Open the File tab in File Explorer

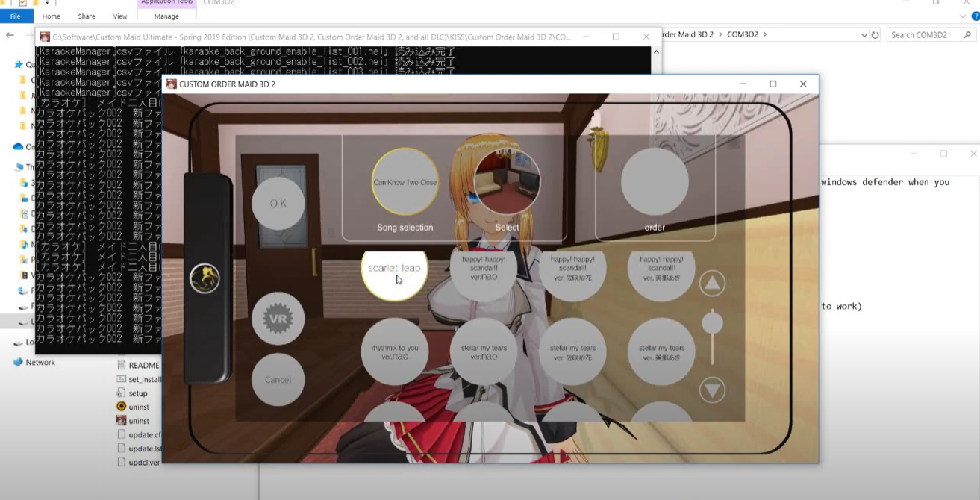tap(16, 16)
